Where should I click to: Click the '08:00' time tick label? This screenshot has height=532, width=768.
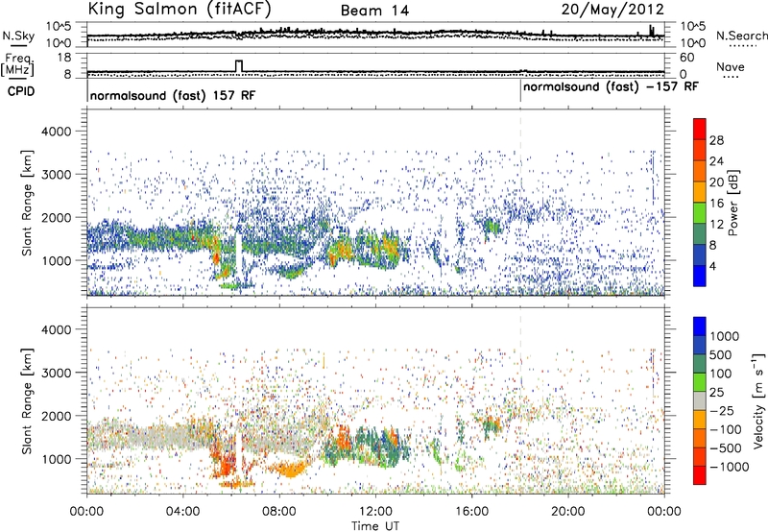coord(279,512)
